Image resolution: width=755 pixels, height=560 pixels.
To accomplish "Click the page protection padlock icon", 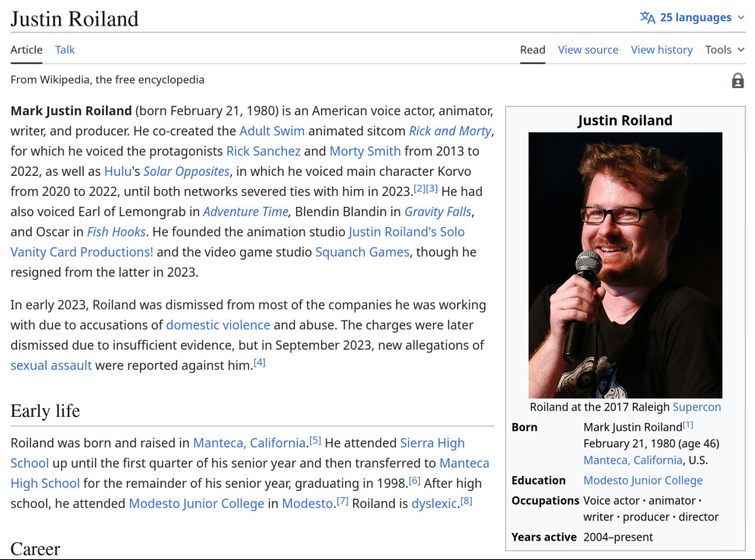I will pos(738,80).
